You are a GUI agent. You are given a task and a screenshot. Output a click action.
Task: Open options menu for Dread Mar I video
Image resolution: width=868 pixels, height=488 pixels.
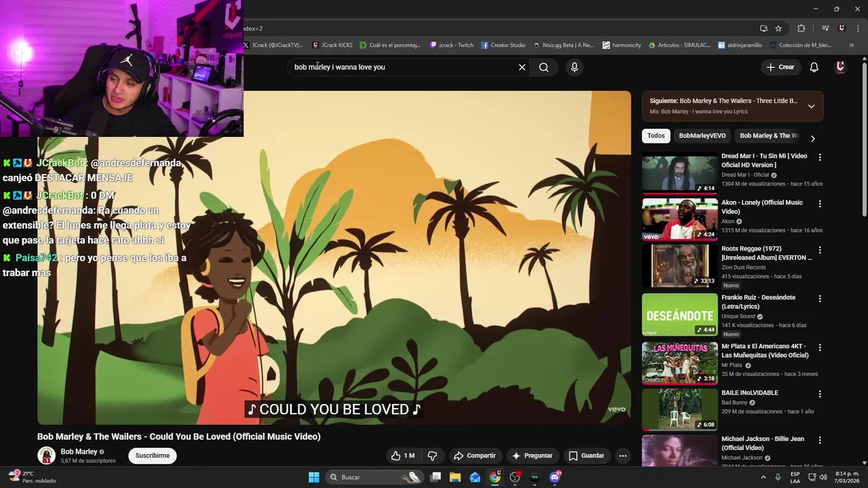point(820,157)
